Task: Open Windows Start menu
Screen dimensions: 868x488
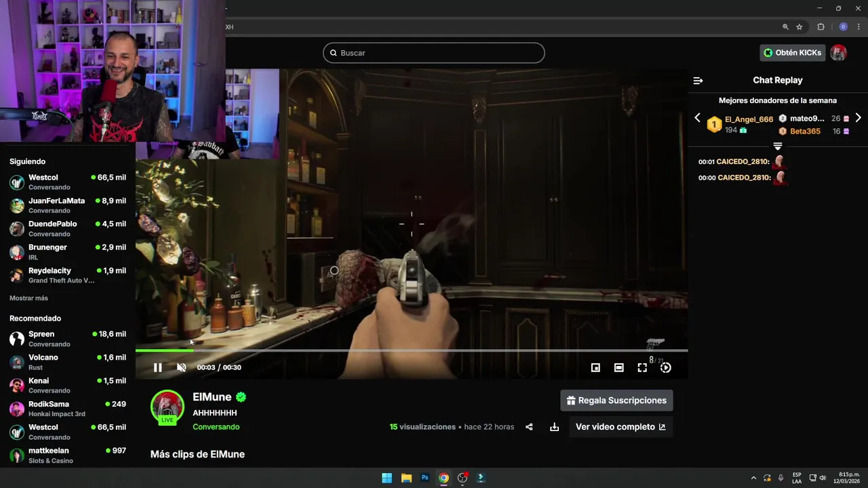Action: (387, 478)
